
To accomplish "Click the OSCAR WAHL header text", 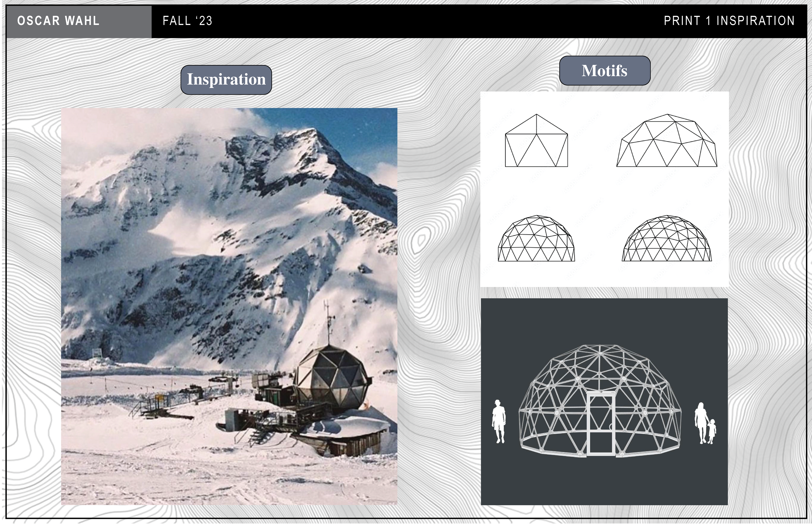I will [58, 21].
